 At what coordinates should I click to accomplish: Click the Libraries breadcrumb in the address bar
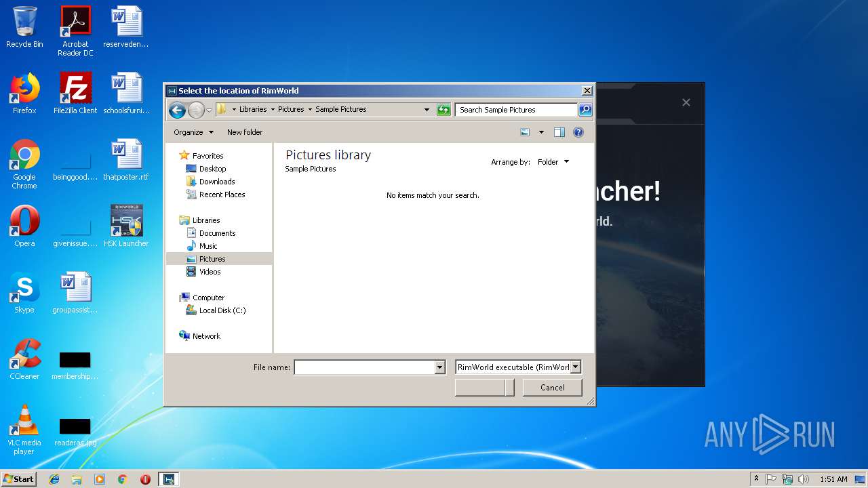253,109
